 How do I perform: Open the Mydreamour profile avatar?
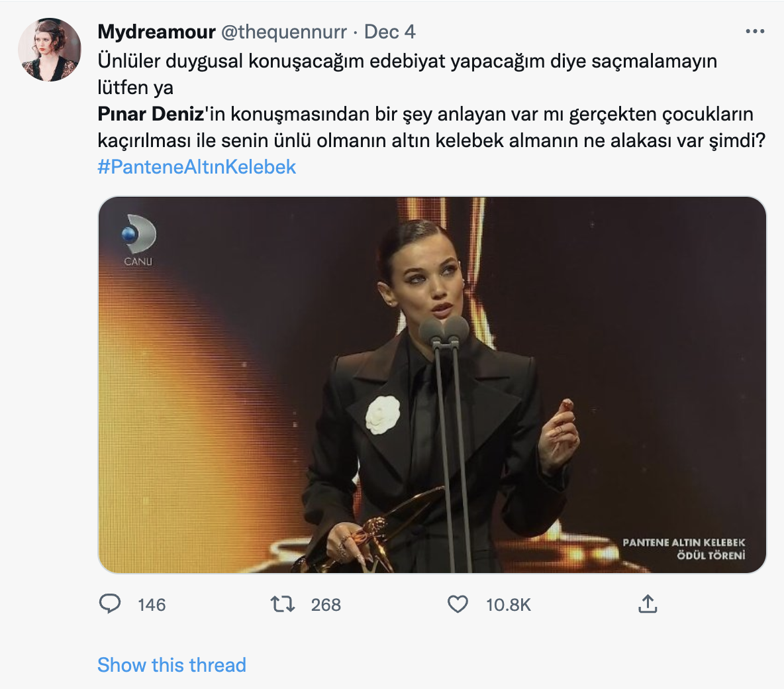(x=50, y=50)
